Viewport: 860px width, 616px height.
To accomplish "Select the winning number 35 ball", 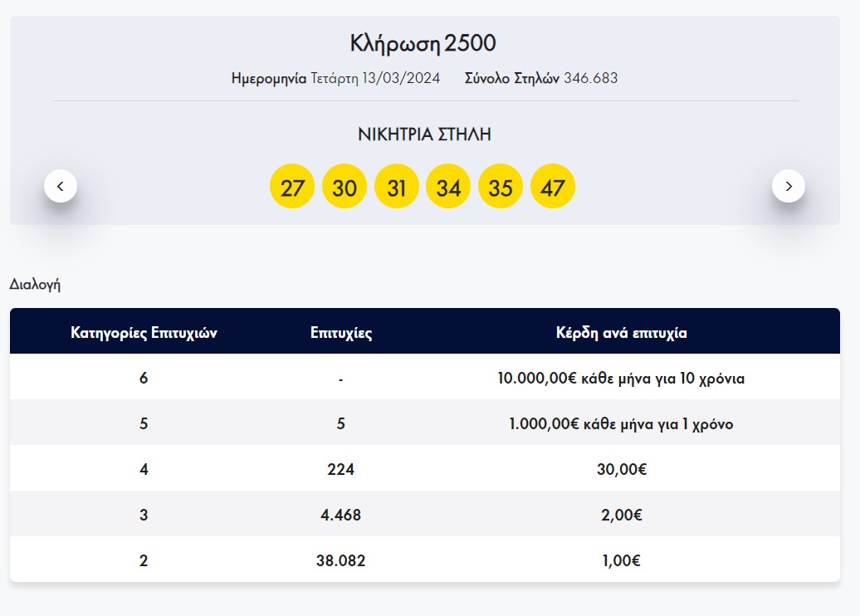I will [501, 186].
